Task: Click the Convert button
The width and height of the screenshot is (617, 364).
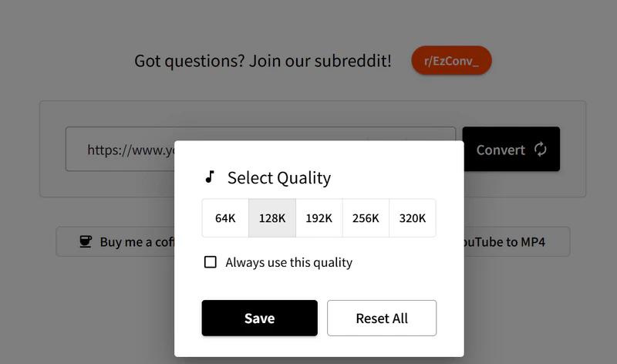Action: pyautogui.click(x=511, y=150)
